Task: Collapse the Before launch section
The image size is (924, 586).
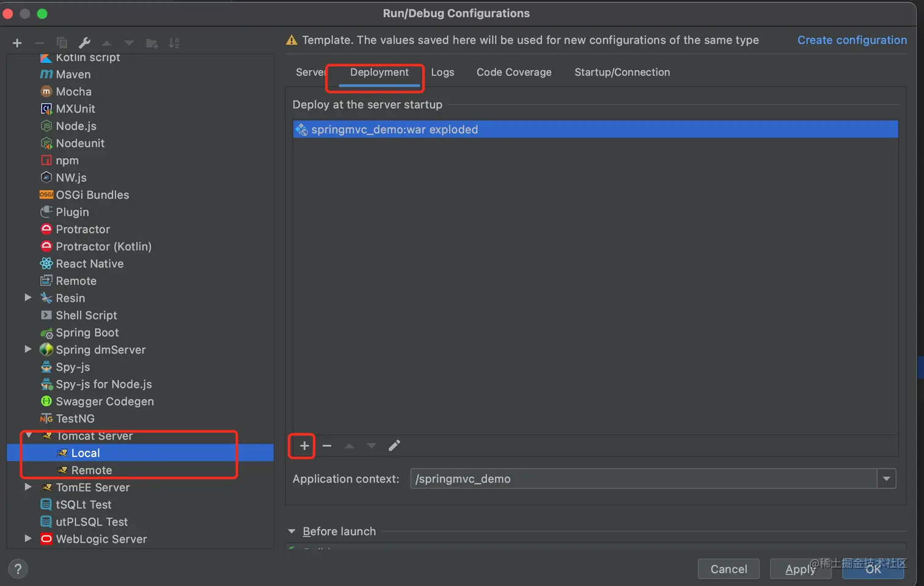Action: 291,532
